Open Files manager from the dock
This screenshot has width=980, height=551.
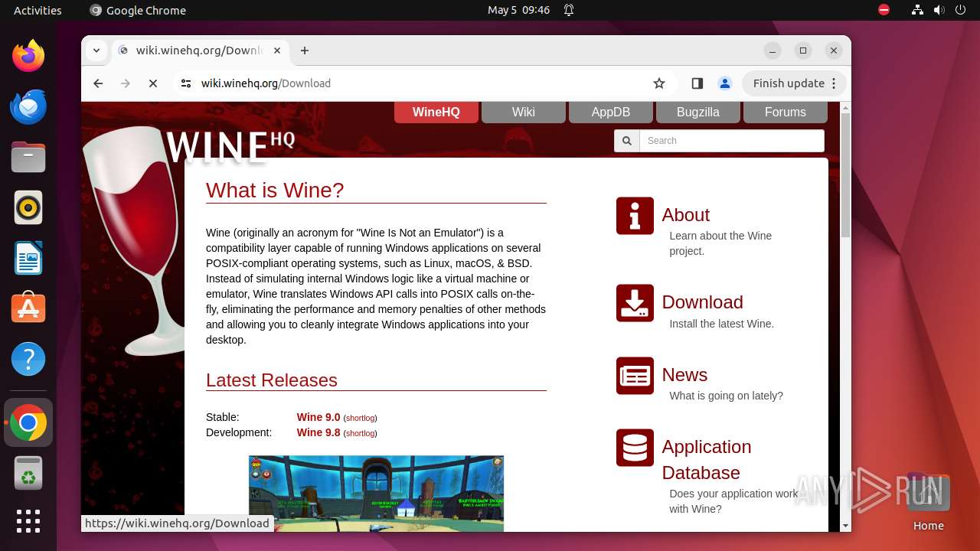point(28,157)
